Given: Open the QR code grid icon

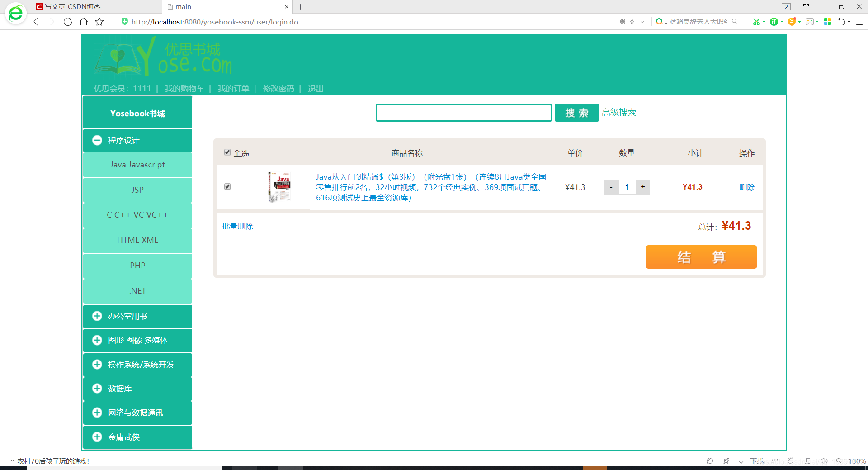Looking at the screenshot, I should point(622,22).
